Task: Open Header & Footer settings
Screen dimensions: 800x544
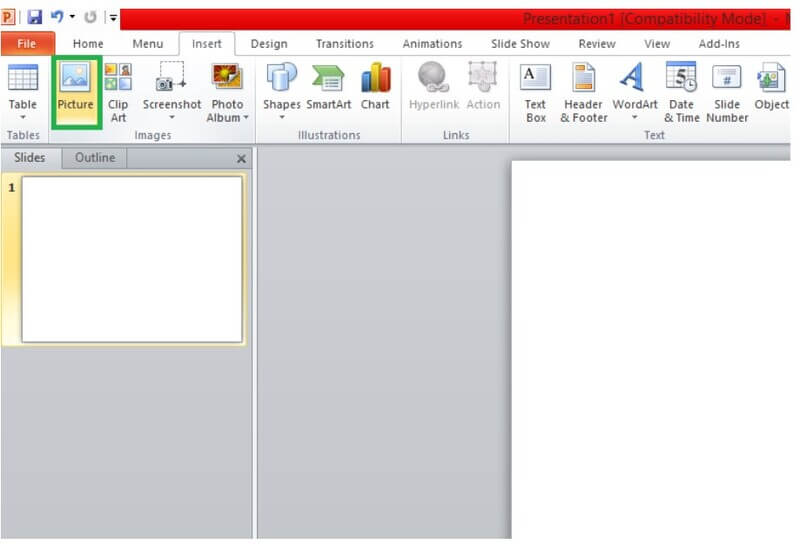Action: [584, 92]
